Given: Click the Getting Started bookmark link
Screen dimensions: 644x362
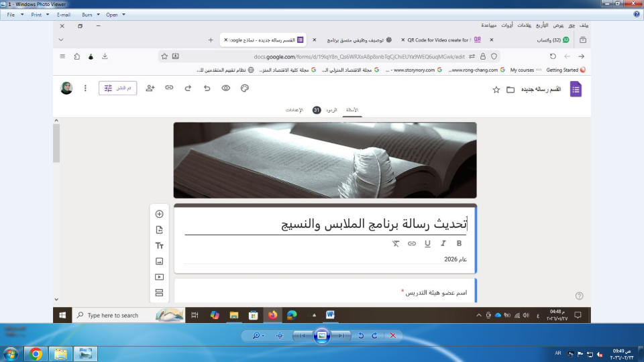Looking at the screenshot, I should pyautogui.click(x=565, y=70).
